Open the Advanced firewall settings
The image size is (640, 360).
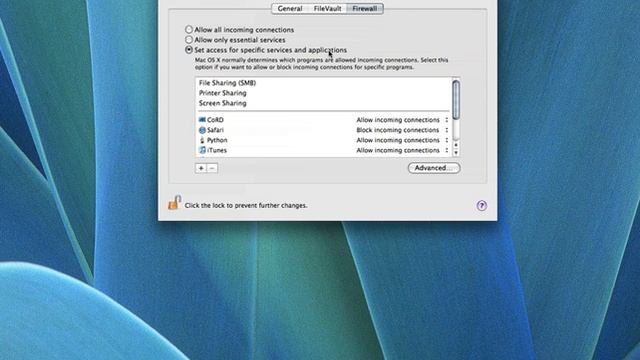click(x=434, y=168)
